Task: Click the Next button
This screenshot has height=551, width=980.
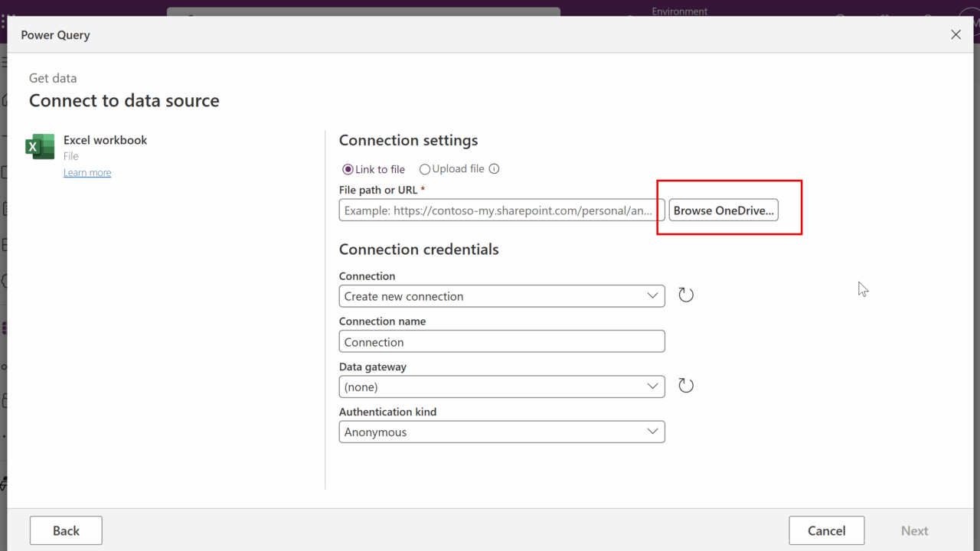Action: click(x=914, y=530)
